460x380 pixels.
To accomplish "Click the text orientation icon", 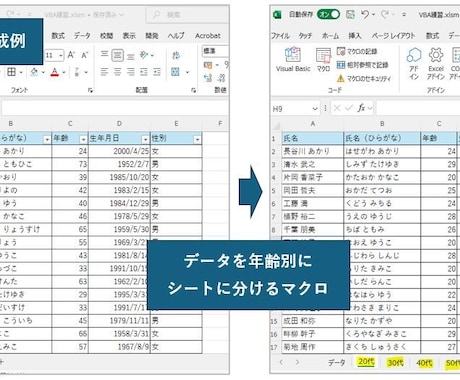I will (144, 55).
